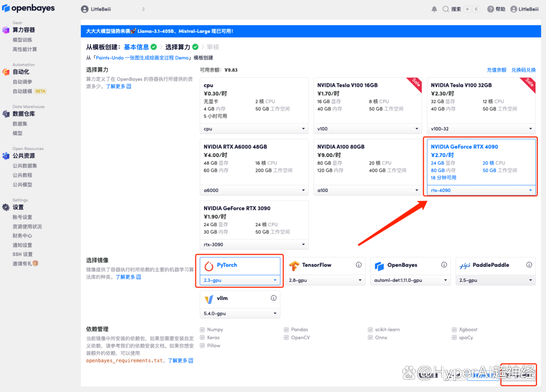Image resolution: width=546 pixels, height=392 pixels.
Task: Click PaddlePaddle image info icon
Action: click(x=529, y=265)
